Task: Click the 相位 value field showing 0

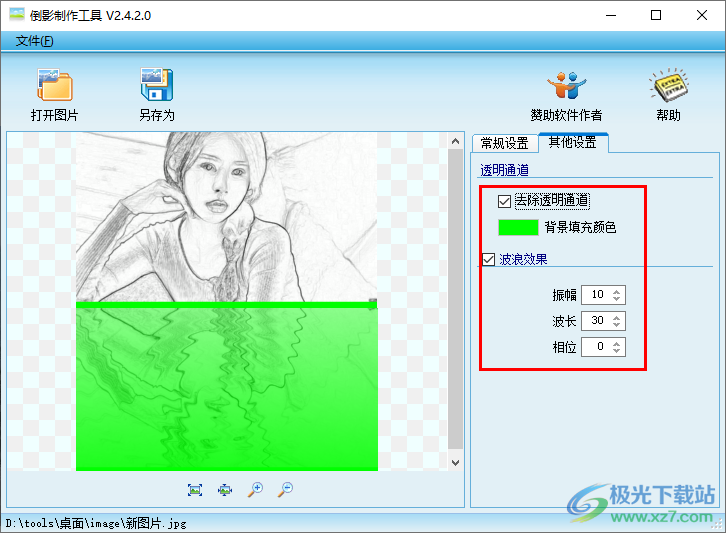Action: [597, 347]
